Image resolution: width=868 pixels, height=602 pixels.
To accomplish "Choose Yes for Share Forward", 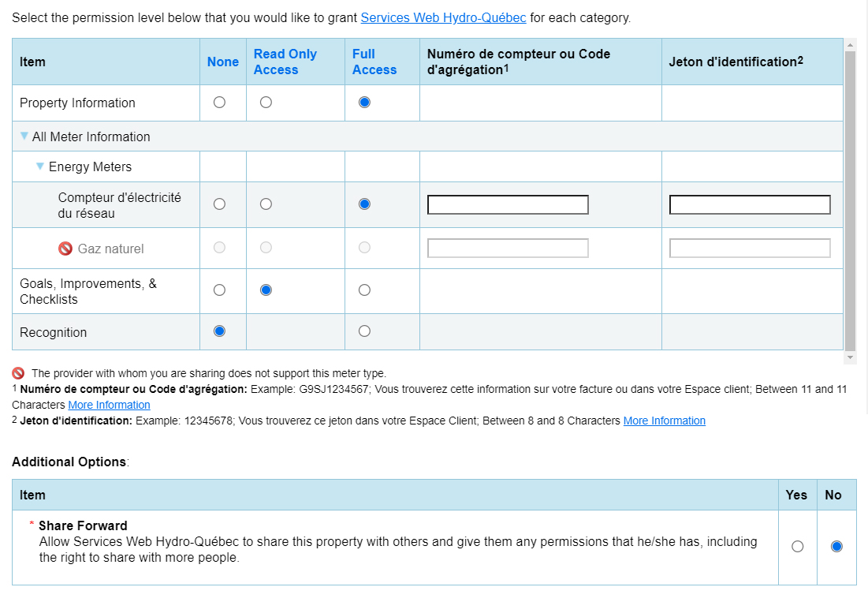I will tap(797, 547).
